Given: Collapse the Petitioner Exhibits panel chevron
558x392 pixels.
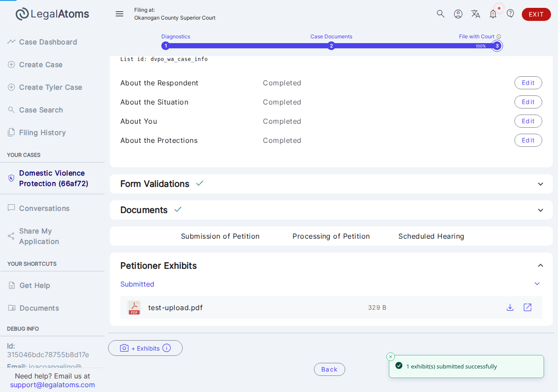Looking at the screenshot, I should [541, 265].
